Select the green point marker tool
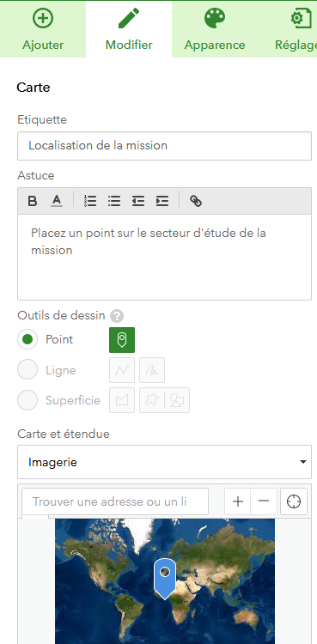 [122, 340]
